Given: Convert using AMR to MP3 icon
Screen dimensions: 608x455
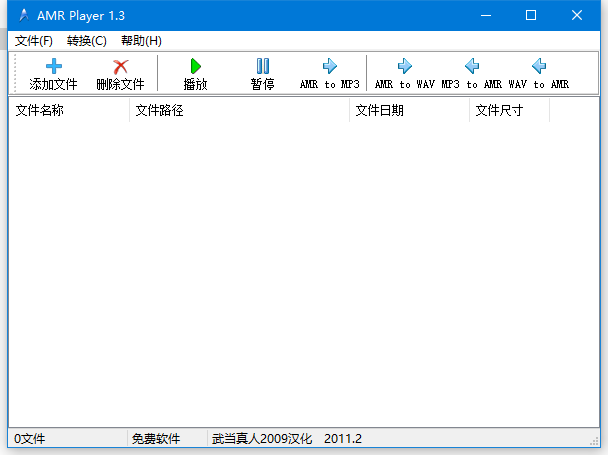Looking at the screenshot, I should [x=330, y=67].
